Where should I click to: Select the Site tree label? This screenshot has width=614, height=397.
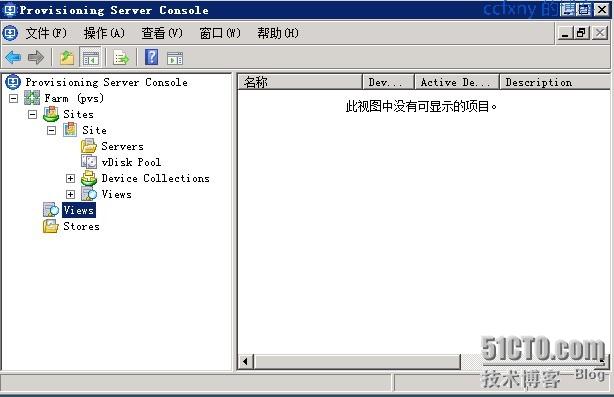(x=94, y=130)
